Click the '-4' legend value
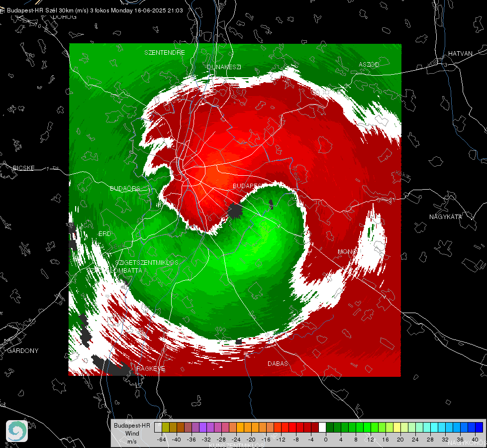 pyautogui.click(x=310, y=440)
